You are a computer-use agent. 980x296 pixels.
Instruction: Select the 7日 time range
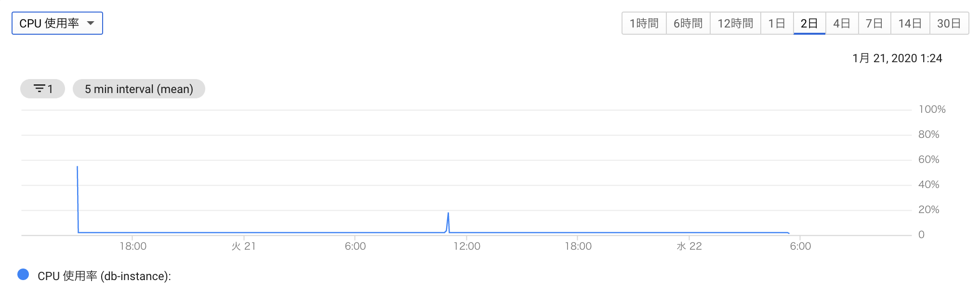pyautogui.click(x=874, y=23)
